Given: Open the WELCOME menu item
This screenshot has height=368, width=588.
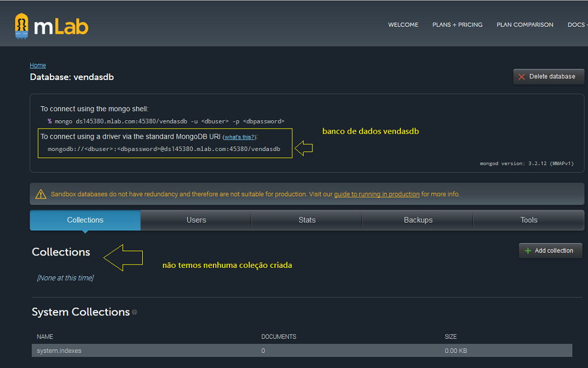Looking at the screenshot, I should 403,25.
